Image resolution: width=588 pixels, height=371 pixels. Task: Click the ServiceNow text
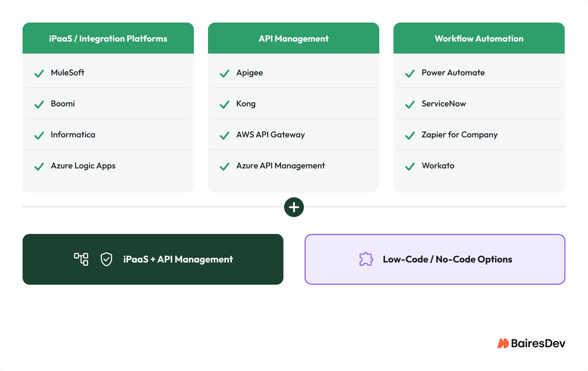coord(444,104)
